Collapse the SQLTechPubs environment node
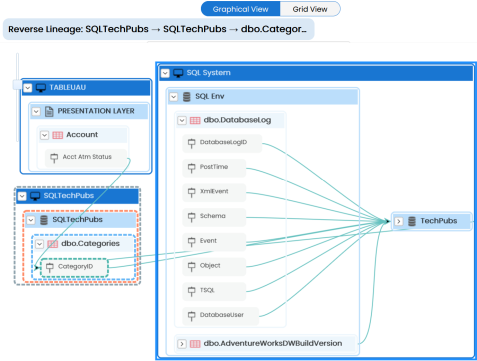The width and height of the screenshot is (477, 361). (x=31, y=220)
